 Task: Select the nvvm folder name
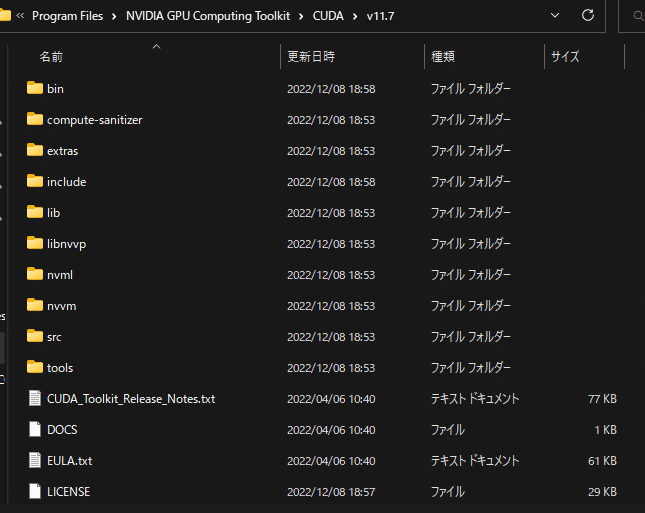tap(62, 306)
